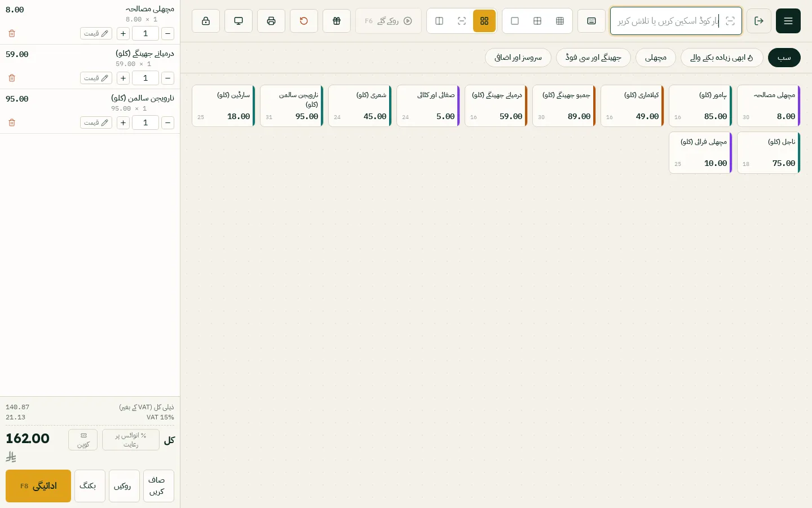
Task: Add the ہامور (کلو) product tile
Action: [700, 106]
